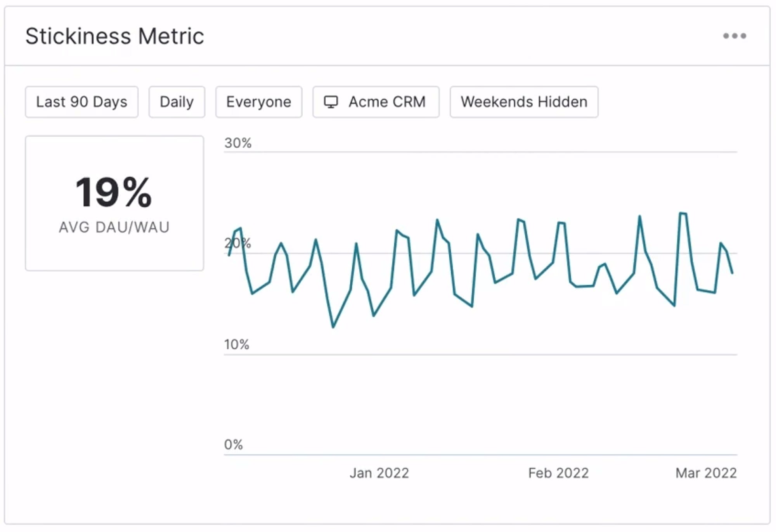Click the Jan 2022 axis label
This screenshot has width=776, height=532.
point(379,473)
